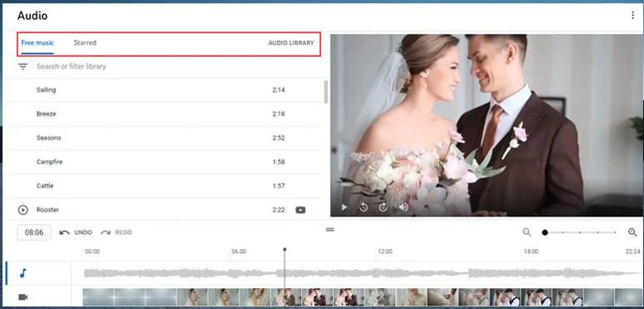Select the music note audio track icon
644x309 pixels.
[x=23, y=273]
